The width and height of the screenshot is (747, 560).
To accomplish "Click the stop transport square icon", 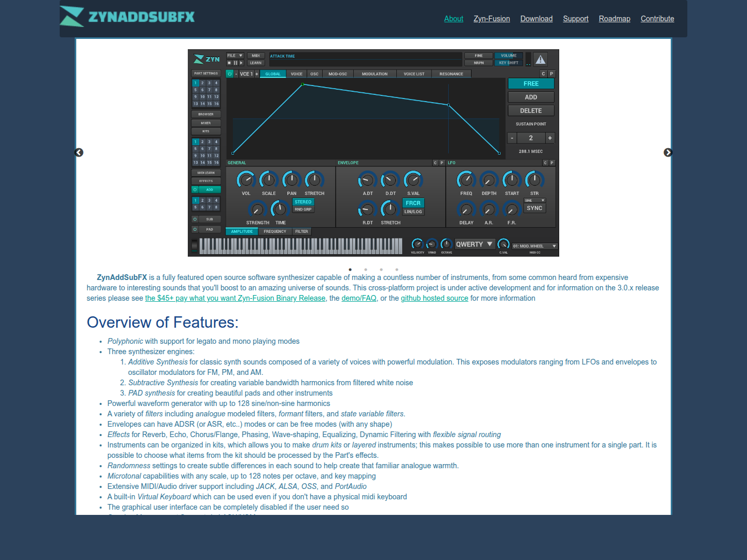I will (229, 63).
